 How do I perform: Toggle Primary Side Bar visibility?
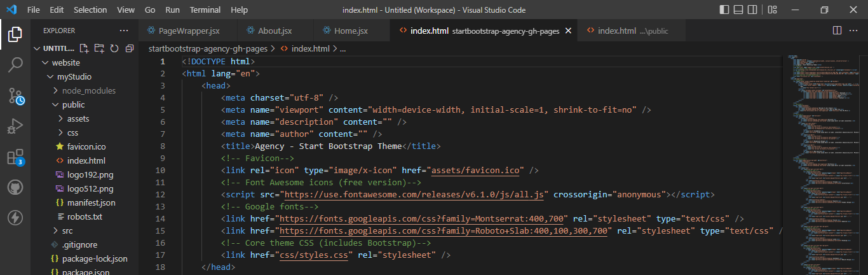pos(724,10)
